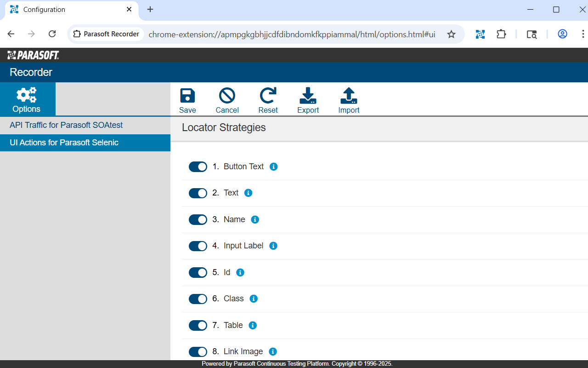Click the '1. Button Text' label

pyautogui.click(x=238, y=167)
